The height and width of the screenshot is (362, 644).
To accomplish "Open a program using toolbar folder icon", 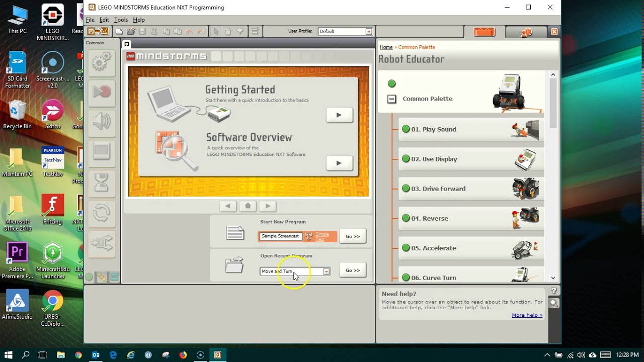I will coord(131,31).
